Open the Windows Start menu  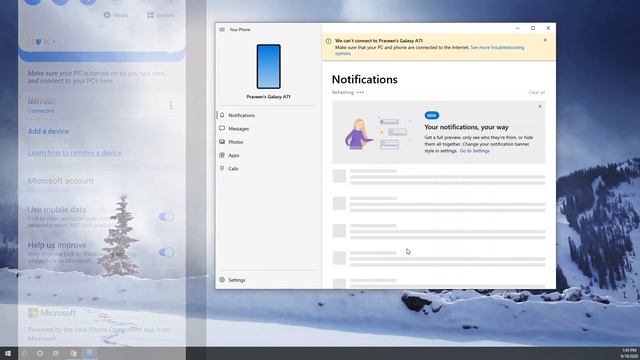point(8,353)
